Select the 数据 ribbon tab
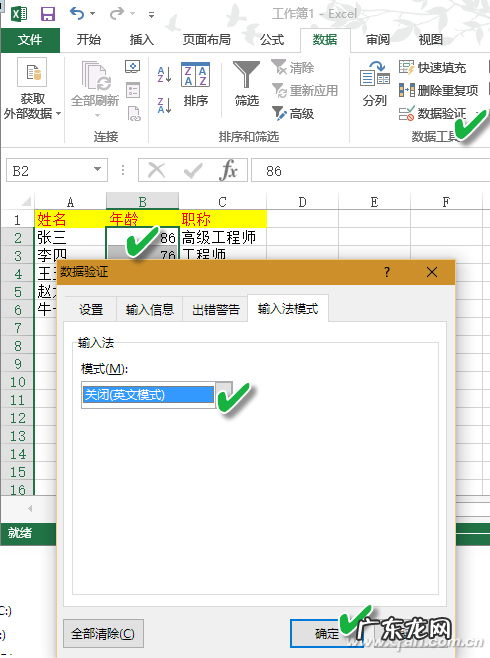 click(325, 40)
